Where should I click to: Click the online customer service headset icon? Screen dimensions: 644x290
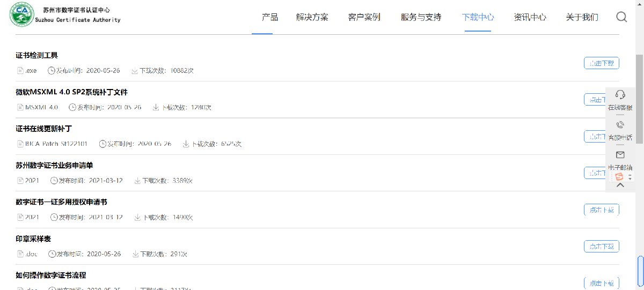coord(620,95)
